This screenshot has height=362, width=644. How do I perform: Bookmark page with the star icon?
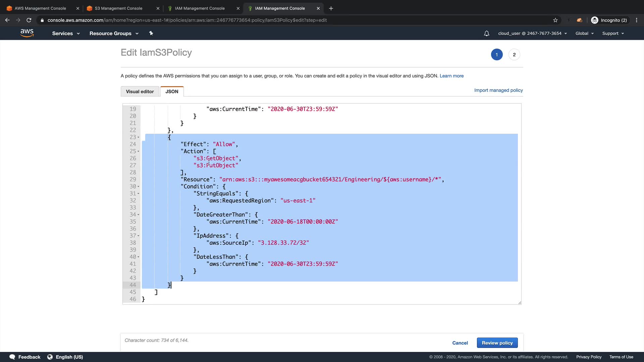[x=555, y=20]
